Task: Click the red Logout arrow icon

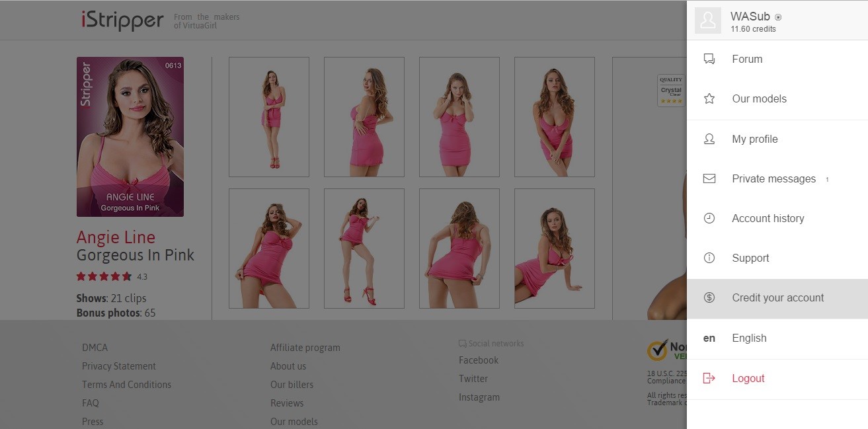Action: 709,378
